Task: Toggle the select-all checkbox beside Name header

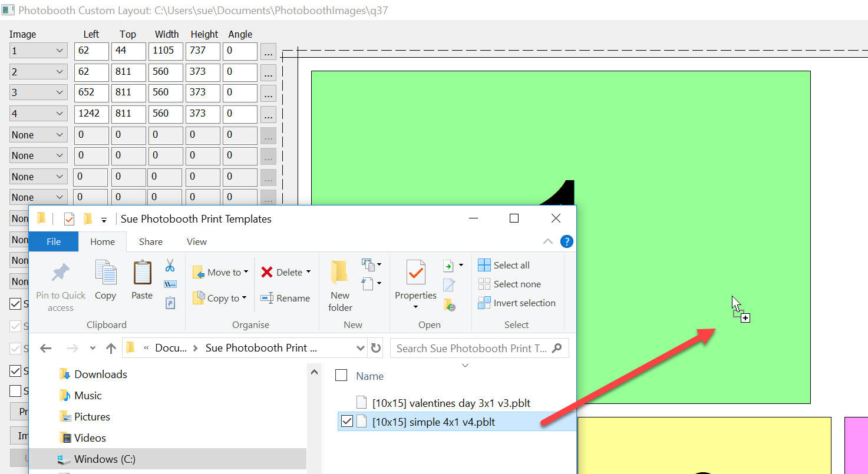Action: click(341, 375)
